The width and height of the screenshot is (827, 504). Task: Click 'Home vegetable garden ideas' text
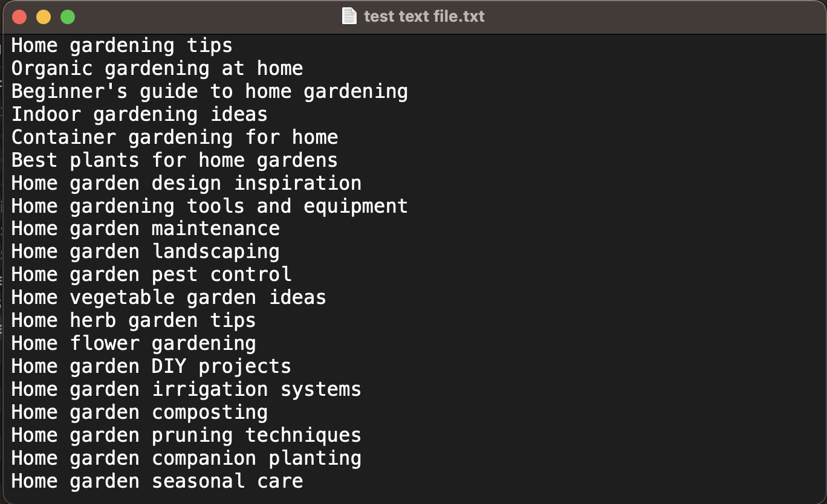tap(169, 298)
